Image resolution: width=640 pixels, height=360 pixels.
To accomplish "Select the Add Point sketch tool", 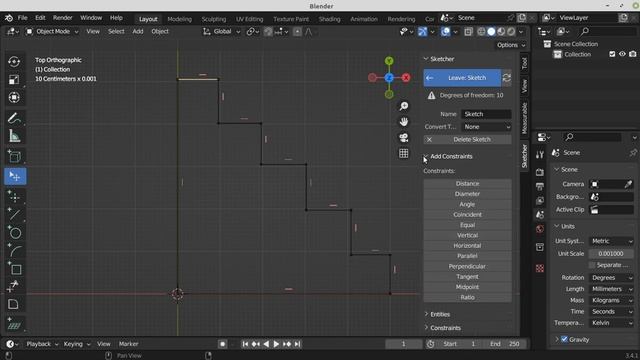I will pyautogui.click(x=14, y=197).
